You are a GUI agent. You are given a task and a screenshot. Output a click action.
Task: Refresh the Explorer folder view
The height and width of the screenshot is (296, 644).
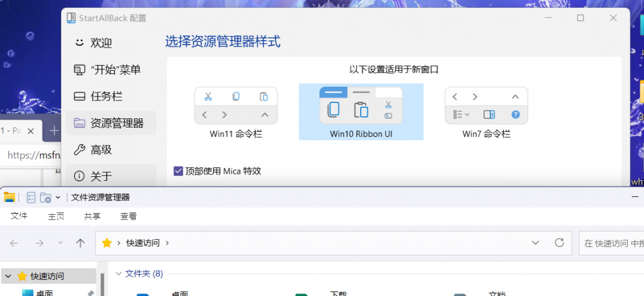(x=559, y=243)
